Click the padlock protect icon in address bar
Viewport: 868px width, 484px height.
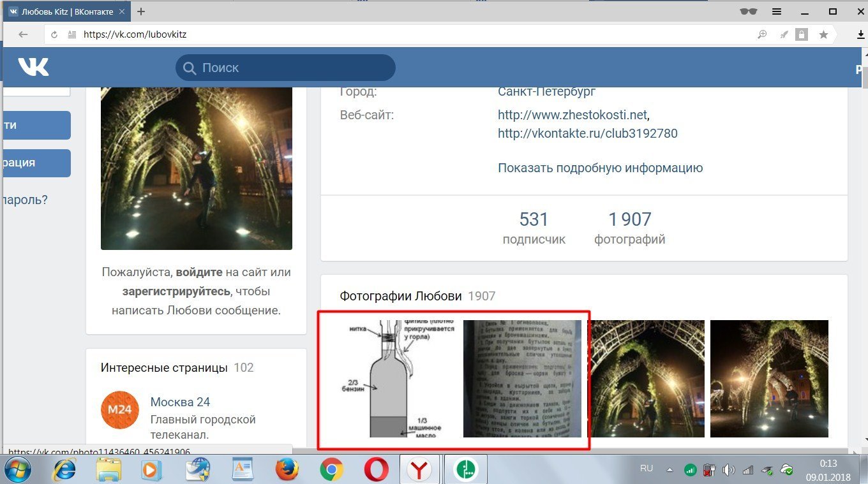tap(801, 35)
